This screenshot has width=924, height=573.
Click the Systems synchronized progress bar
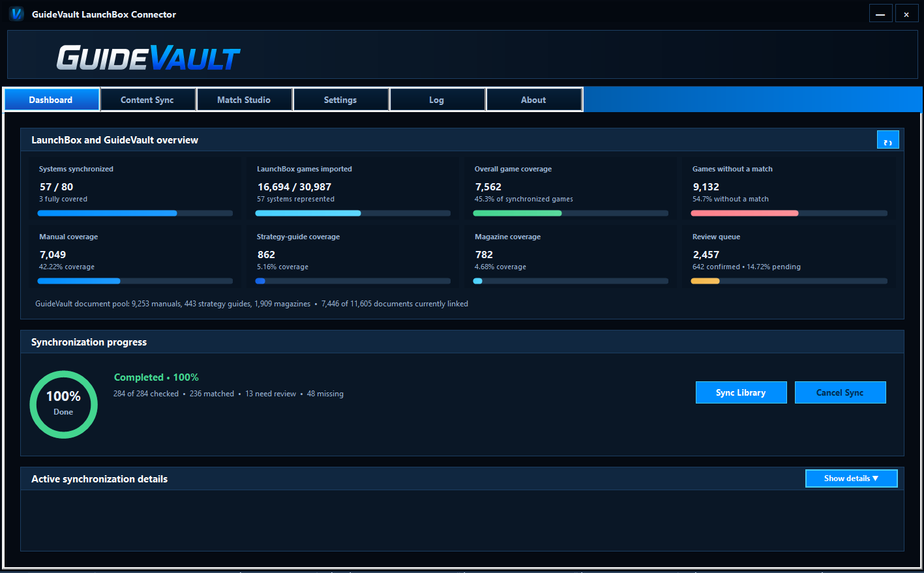click(135, 213)
